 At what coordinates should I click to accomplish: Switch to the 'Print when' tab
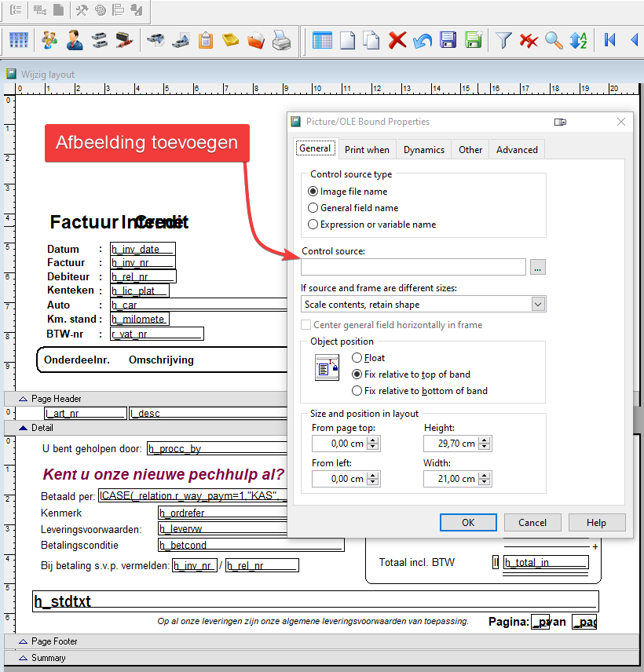pyautogui.click(x=367, y=149)
